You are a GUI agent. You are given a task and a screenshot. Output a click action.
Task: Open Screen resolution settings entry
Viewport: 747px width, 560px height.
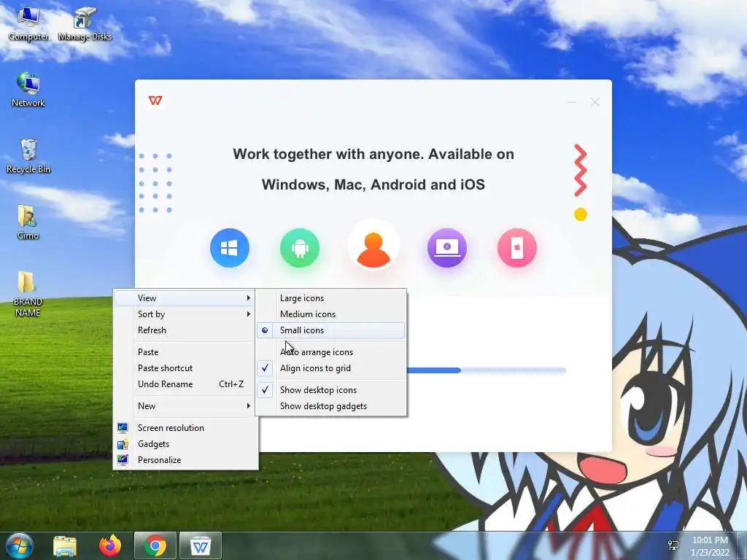pos(185,427)
